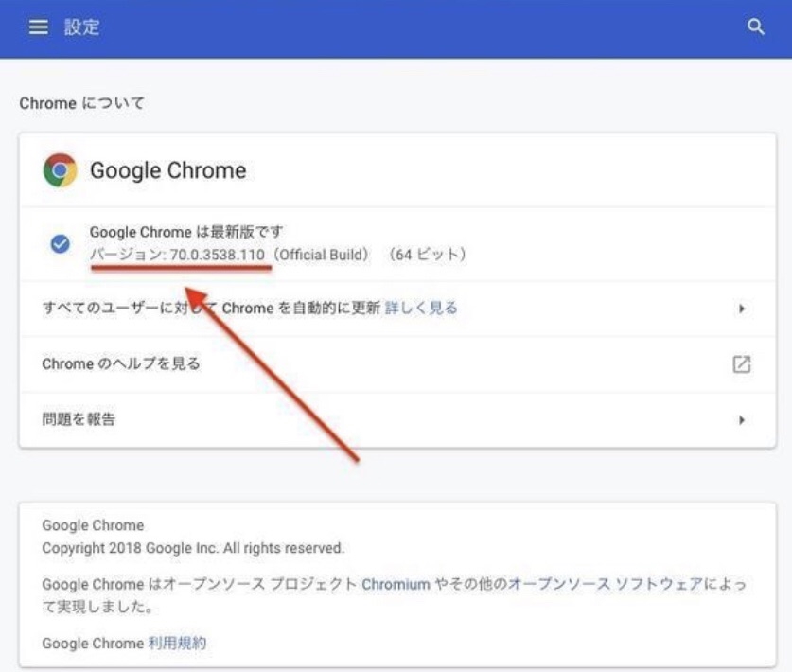The width and height of the screenshot is (792, 672).
Task: Click the version 70.0.3538.110 text
Action: click(x=218, y=255)
